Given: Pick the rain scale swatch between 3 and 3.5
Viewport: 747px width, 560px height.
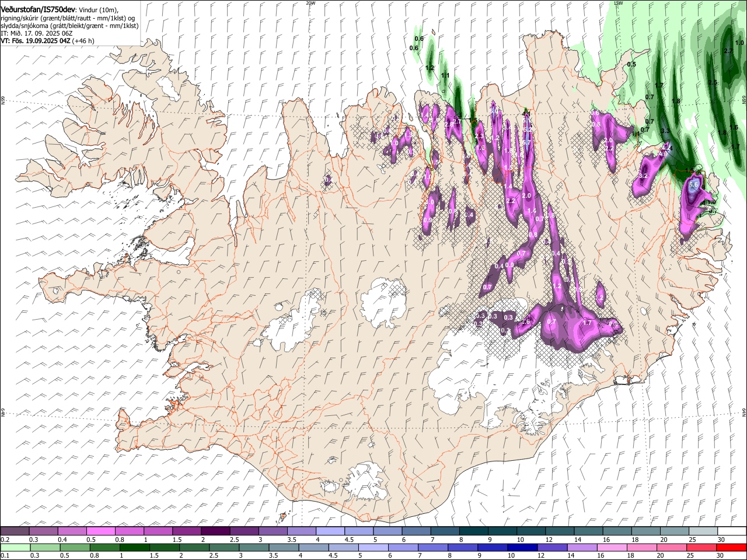Looking at the screenshot, I should [x=254, y=547].
